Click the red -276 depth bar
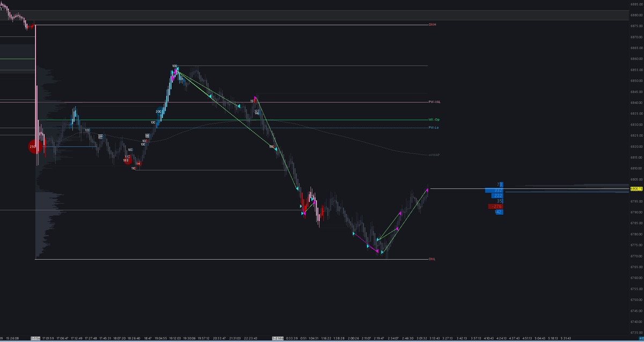Screen dimensions: 644x342 tap(495, 206)
